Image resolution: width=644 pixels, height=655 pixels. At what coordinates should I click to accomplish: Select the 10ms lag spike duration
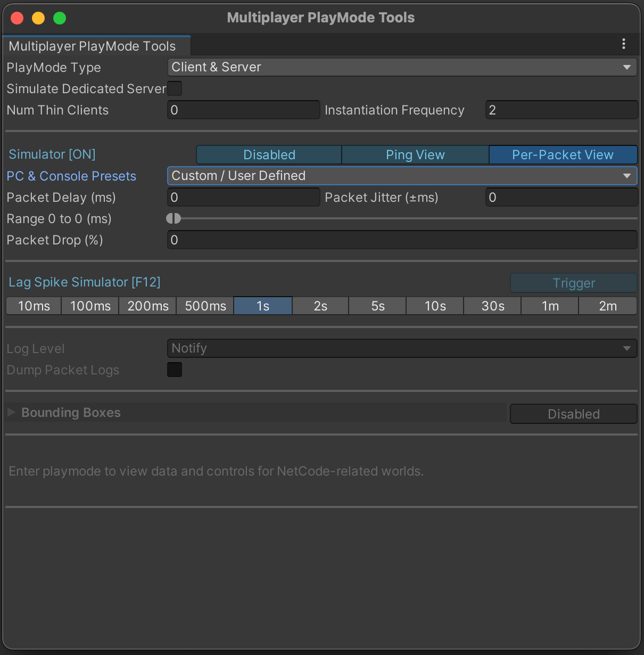tap(33, 306)
